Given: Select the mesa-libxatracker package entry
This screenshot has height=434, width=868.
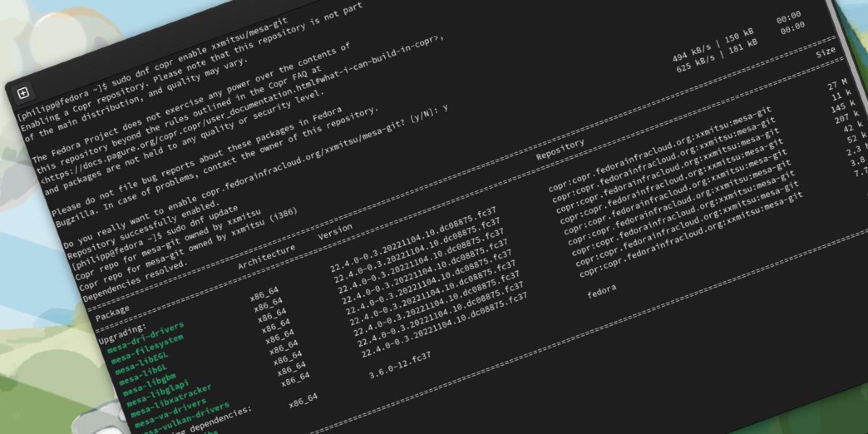Looking at the screenshot, I should click(169, 401).
